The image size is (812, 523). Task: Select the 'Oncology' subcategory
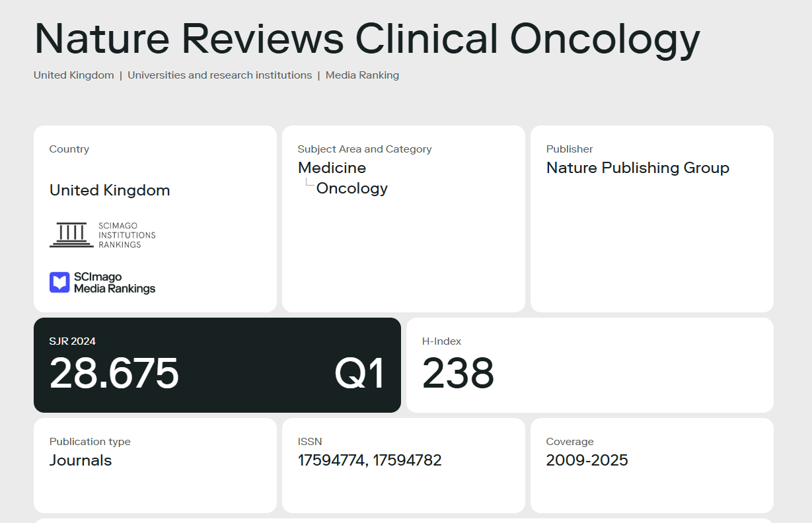[x=351, y=188]
